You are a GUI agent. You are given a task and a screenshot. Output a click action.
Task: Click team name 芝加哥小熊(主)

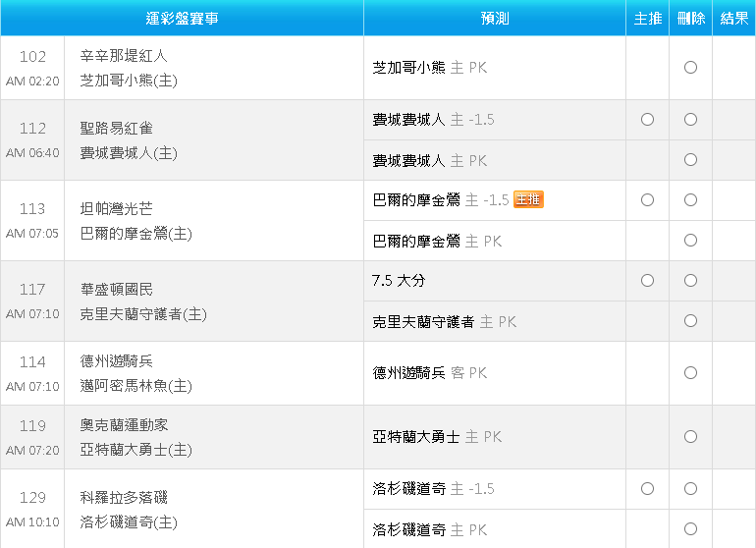click(x=129, y=81)
